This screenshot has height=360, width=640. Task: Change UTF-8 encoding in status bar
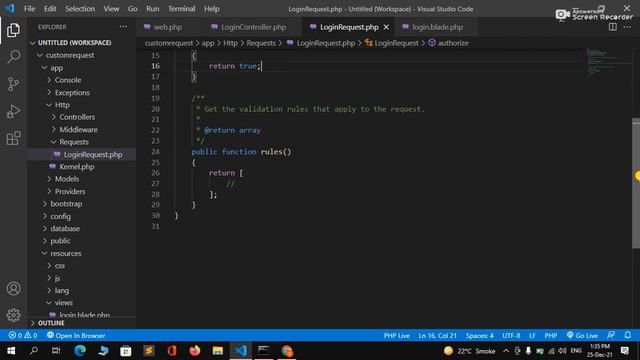point(511,336)
